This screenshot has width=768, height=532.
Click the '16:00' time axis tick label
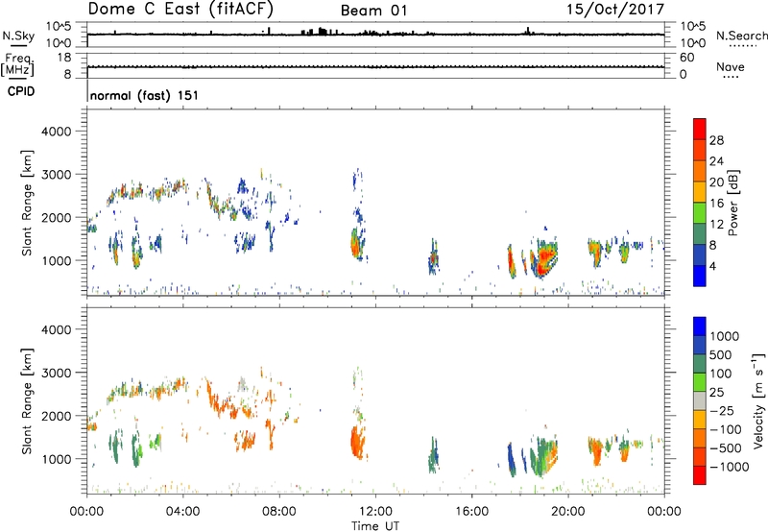[x=471, y=512]
